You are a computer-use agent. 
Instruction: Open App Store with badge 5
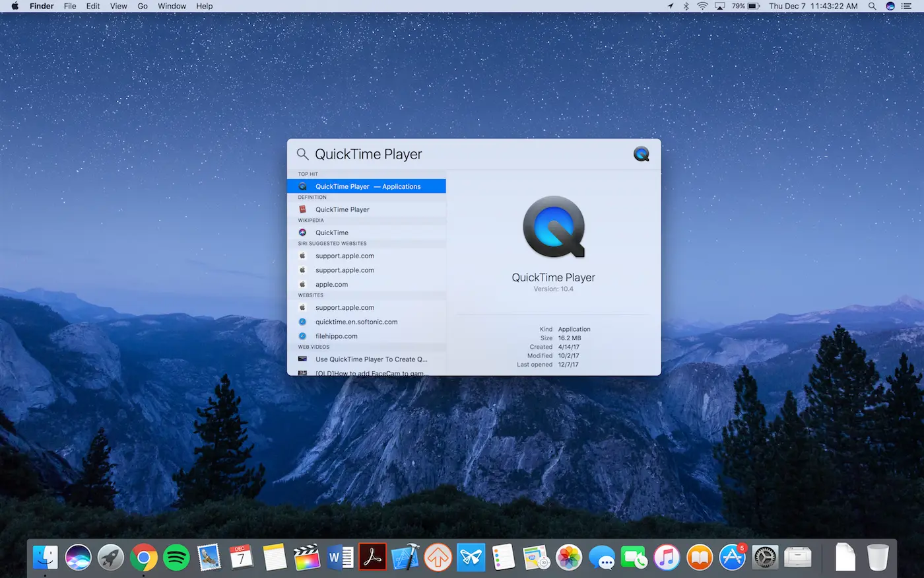coord(733,558)
